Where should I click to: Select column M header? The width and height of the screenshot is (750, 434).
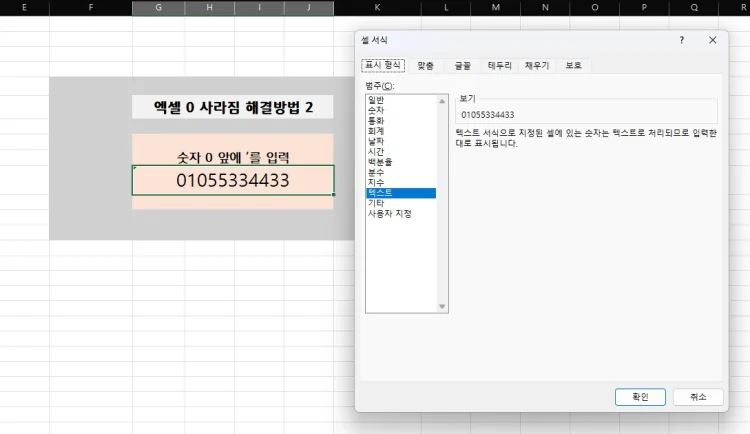tap(496, 8)
